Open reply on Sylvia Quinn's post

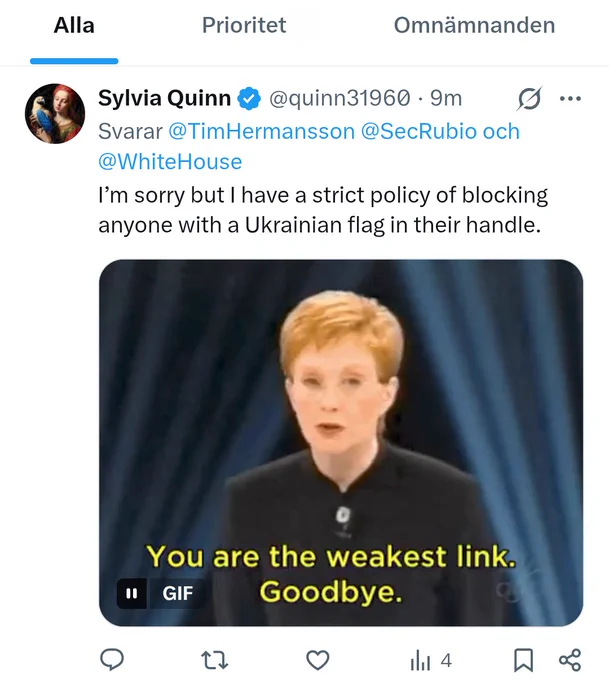[112, 660]
